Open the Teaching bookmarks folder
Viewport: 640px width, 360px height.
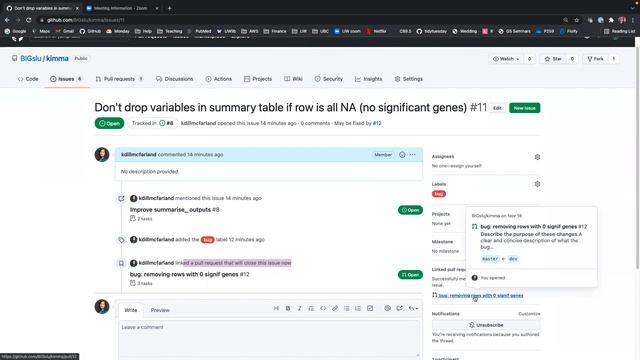(x=169, y=31)
